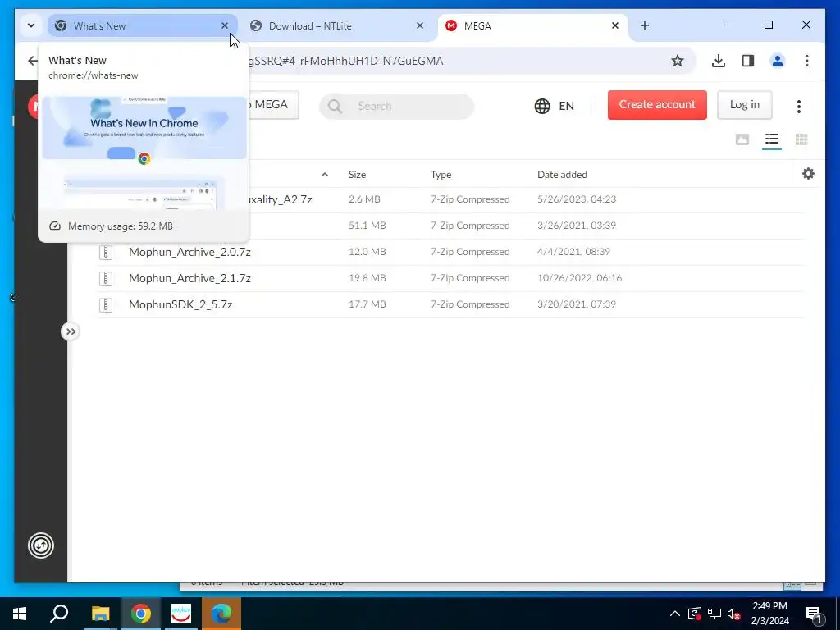Sort files by Type column
This screenshot has width=840, height=630.
(441, 175)
